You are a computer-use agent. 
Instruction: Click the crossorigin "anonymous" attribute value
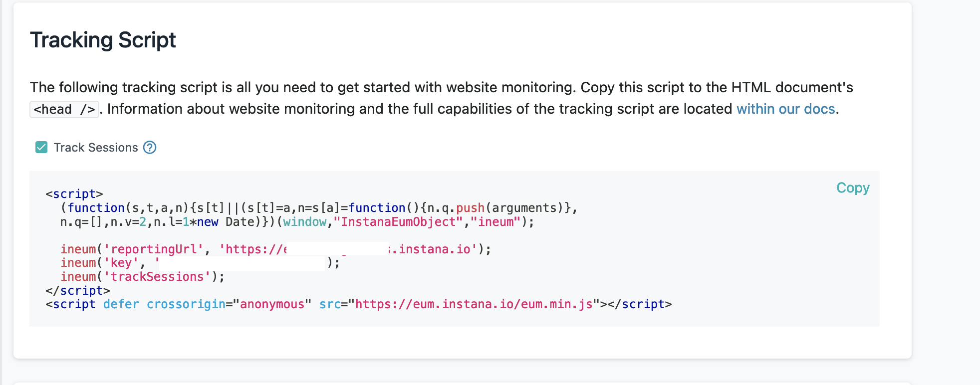tap(272, 304)
